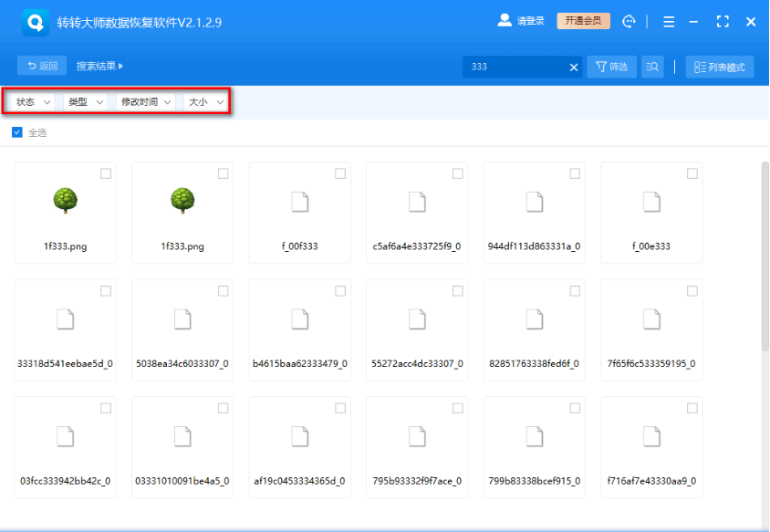Click the user avatar login icon
Viewport: 770px width, 532px height.
[x=505, y=20]
